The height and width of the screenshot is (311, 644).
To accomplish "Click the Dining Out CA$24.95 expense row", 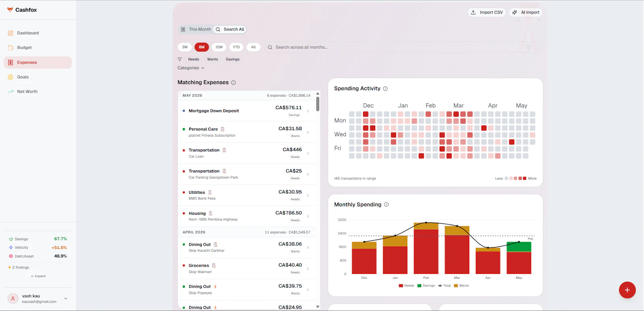I will tap(246, 305).
